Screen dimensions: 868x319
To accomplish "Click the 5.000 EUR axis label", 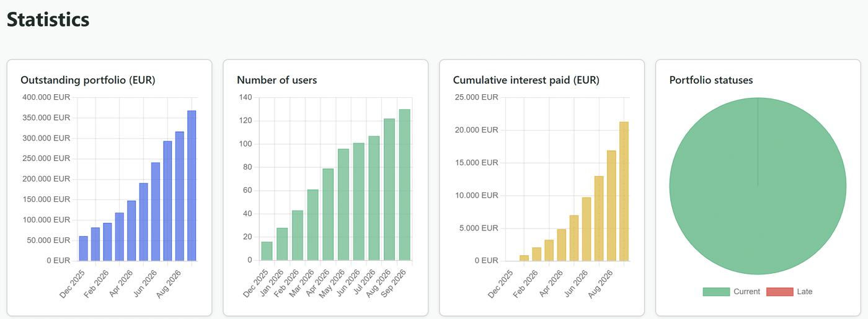I will 479,228.
